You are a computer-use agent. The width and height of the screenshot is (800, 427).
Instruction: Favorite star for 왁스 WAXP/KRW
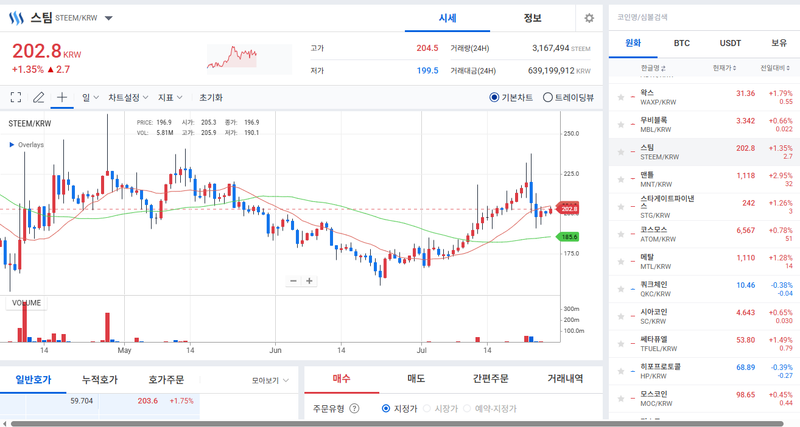coord(621,97)
